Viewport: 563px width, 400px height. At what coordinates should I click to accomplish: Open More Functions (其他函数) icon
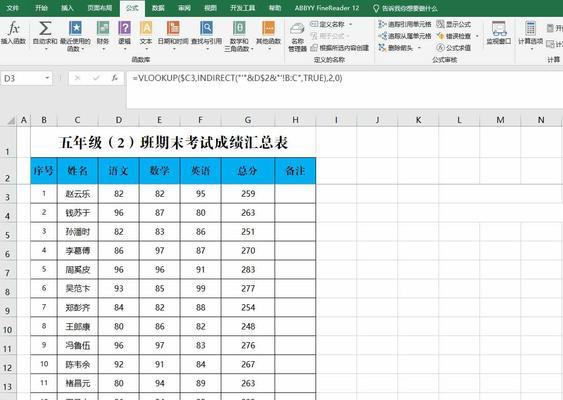point(268,28)
